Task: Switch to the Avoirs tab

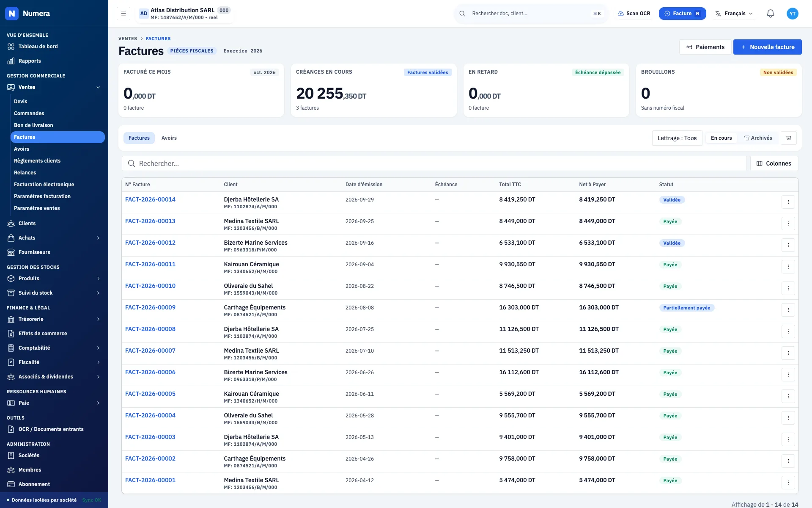Action: coord(169,138)
